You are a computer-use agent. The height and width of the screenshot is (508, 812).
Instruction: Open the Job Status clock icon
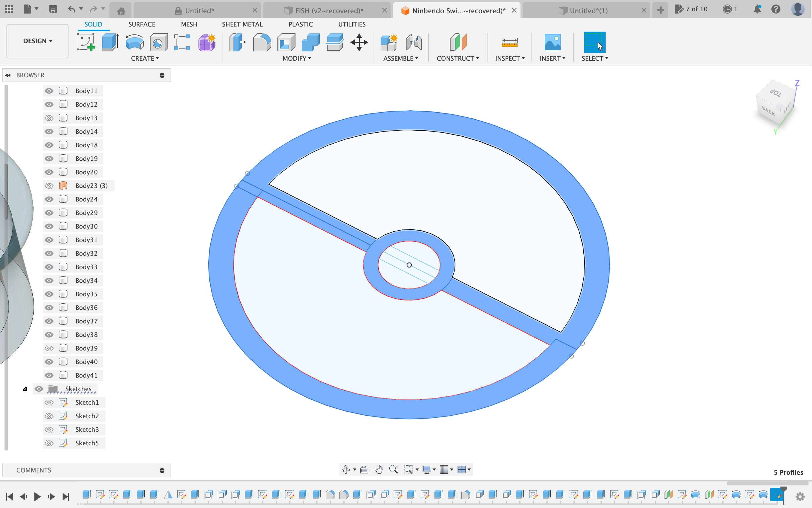click(727, 9)
